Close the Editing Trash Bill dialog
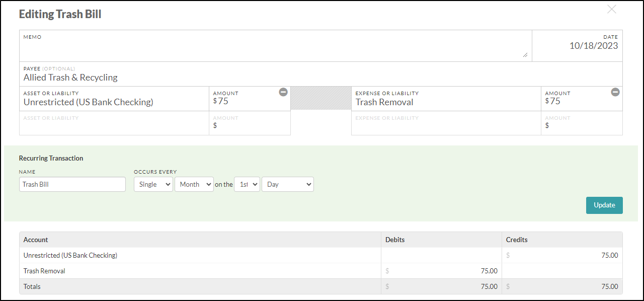This screenshot has height=301, width=644. [612, 9]
